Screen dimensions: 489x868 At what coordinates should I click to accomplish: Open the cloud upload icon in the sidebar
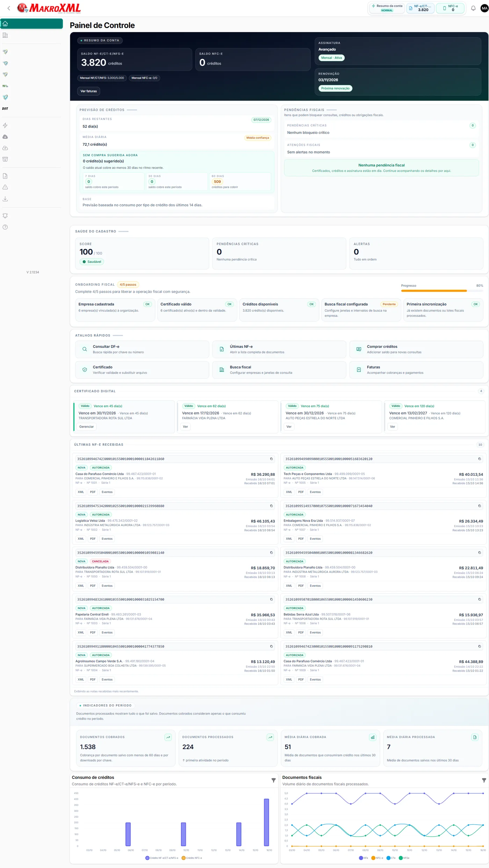(x=5, y=148)
